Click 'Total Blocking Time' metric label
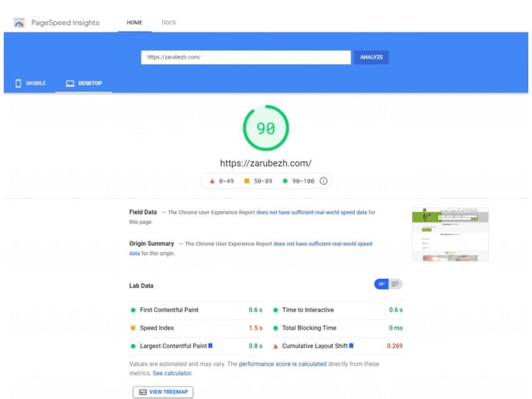The image size is (532, 399). [x=309, y=328]
